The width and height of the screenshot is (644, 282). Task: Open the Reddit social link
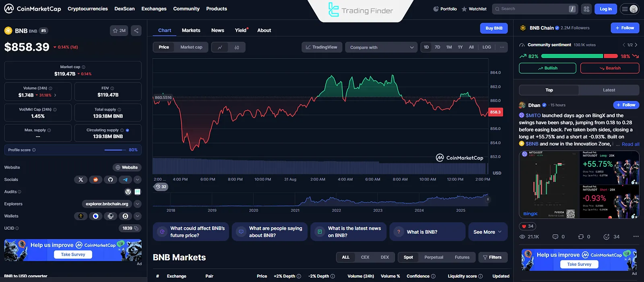coord(96,180)
